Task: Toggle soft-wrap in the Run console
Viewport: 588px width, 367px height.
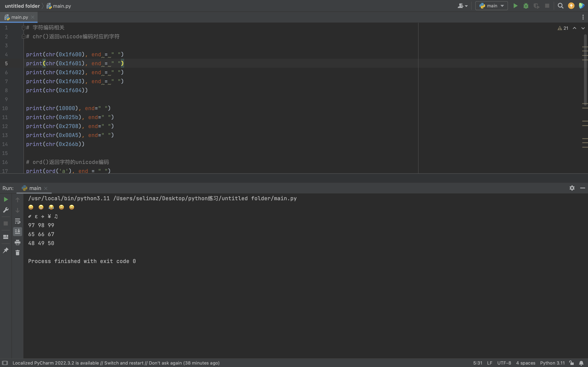Action: click(x=18, y=221)
